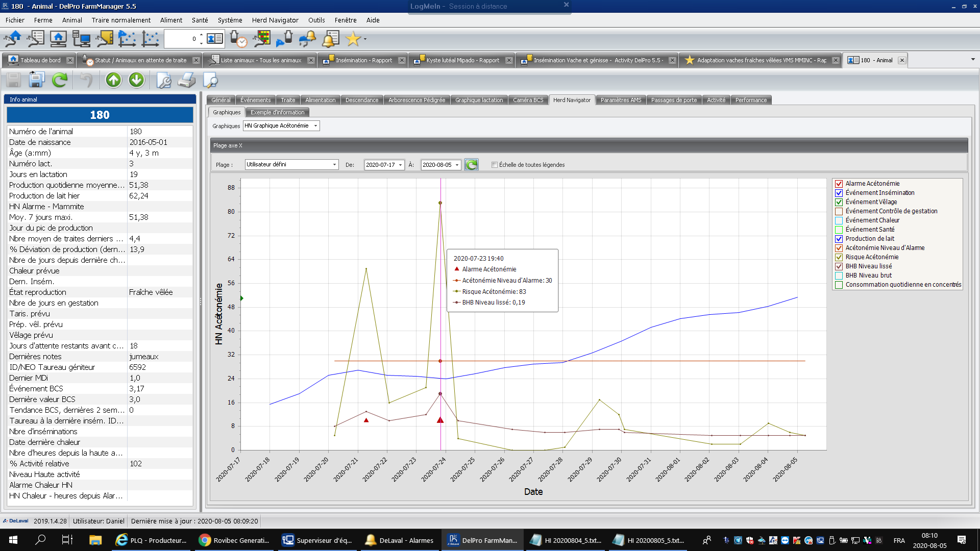Image resolution: width=980 pixels, height=551 pixels.
Task: Open the dashboard monitor icon in toolbar
Action: 58,39
